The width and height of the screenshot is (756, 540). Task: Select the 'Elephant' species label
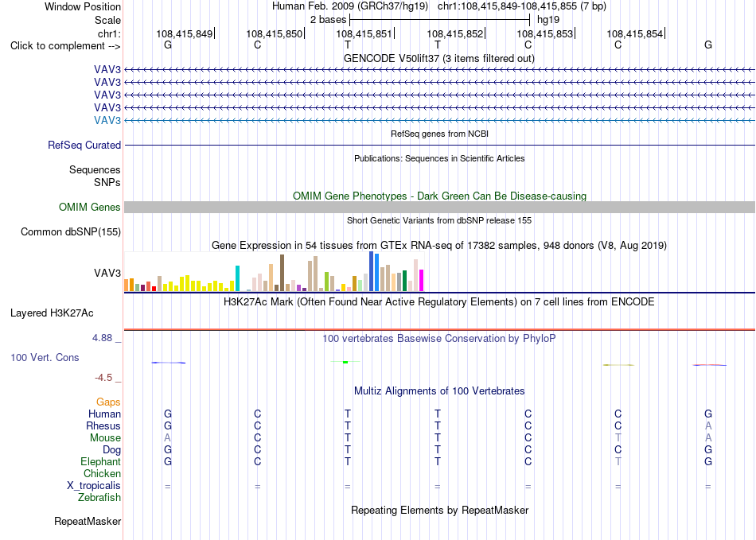point(100,461)
